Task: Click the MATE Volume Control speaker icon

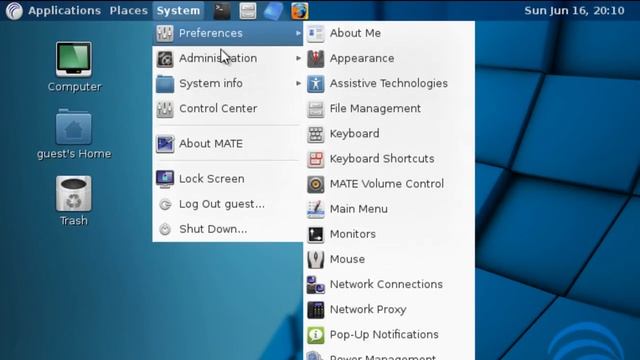Action: [x=316, y=184]
